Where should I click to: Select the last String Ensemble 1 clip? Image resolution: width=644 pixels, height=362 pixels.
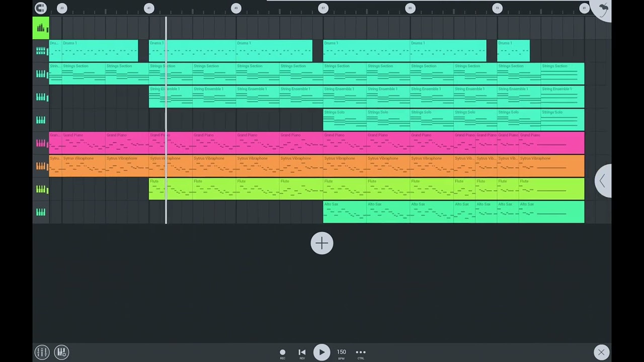pos(562,97)
